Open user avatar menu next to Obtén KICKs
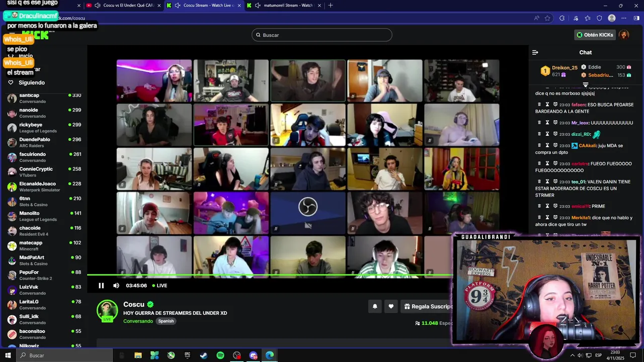Viewport: 644px width, 362px height. coord(624,35)
